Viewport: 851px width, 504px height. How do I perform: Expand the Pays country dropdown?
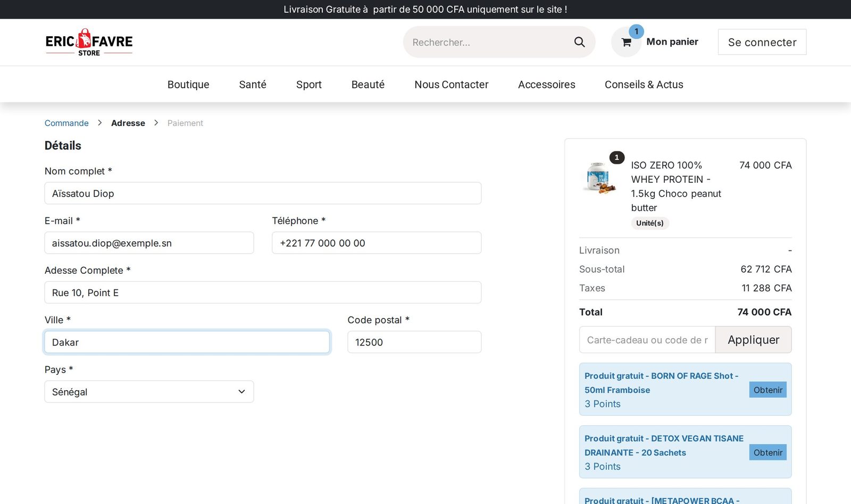pyautogui.click(x=149, y=392)
